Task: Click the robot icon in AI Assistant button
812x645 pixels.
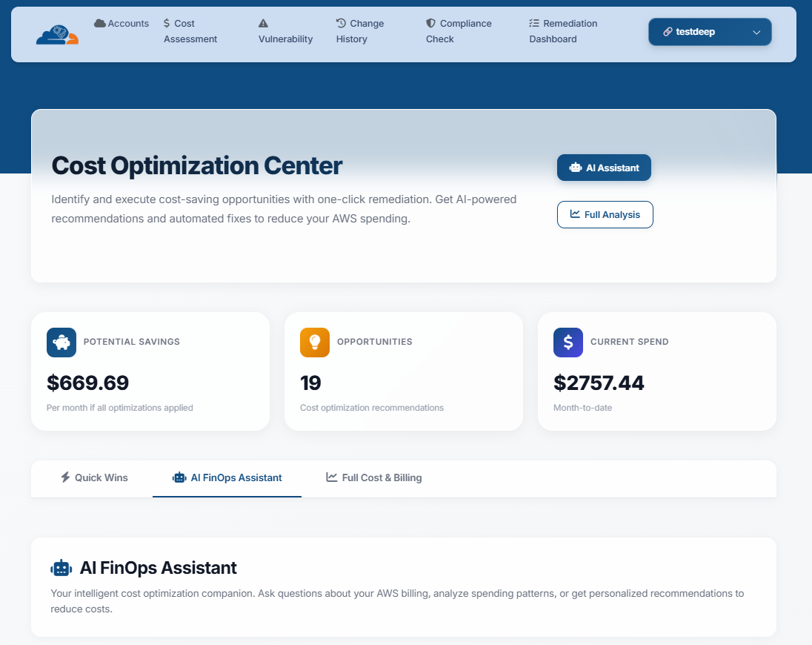Action: [x=576, y=168]
